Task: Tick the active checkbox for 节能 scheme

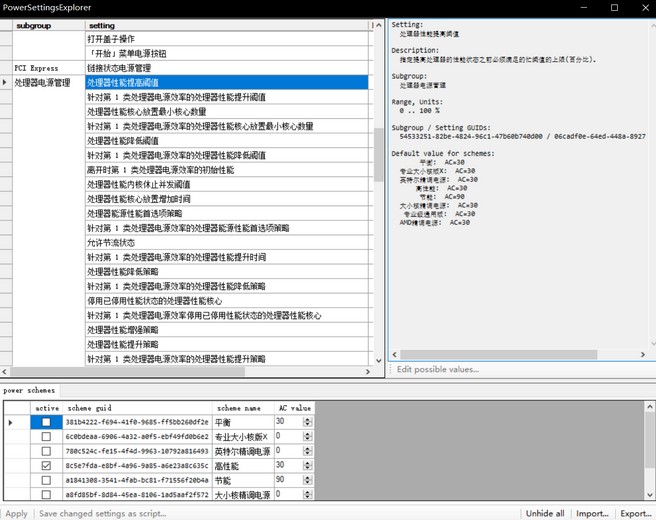Action: point(46,480)
